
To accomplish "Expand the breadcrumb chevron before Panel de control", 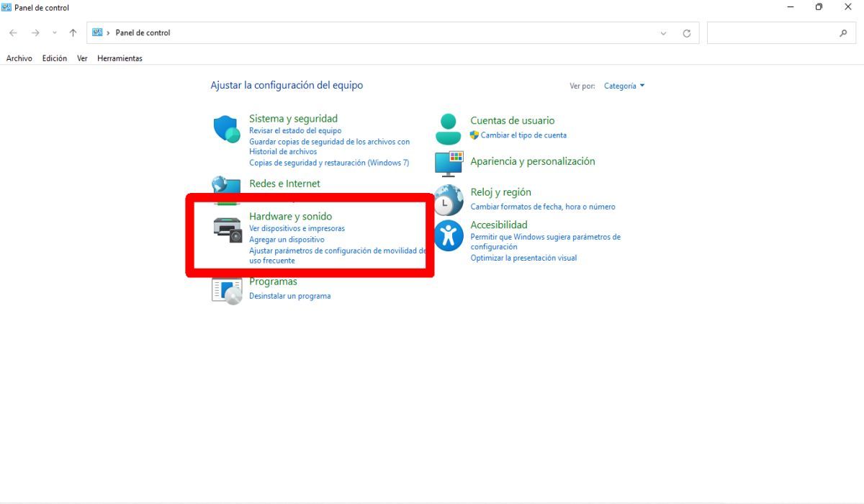I will tap(109, 33).
